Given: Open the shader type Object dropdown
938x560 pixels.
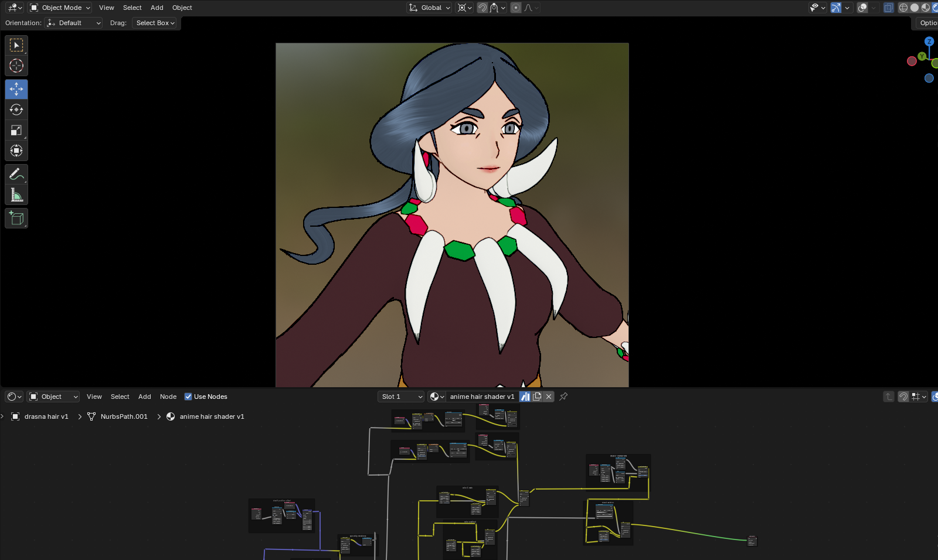Looking at the screenshot, I should [x=53, y=397].
